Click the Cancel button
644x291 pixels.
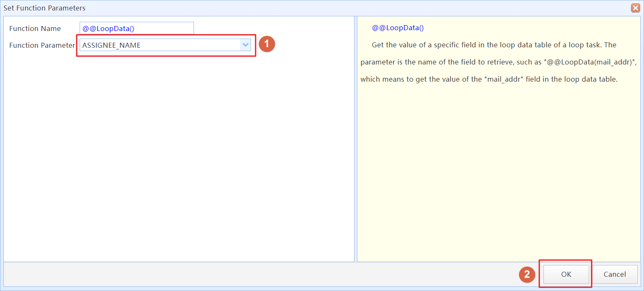pos(615,274)
